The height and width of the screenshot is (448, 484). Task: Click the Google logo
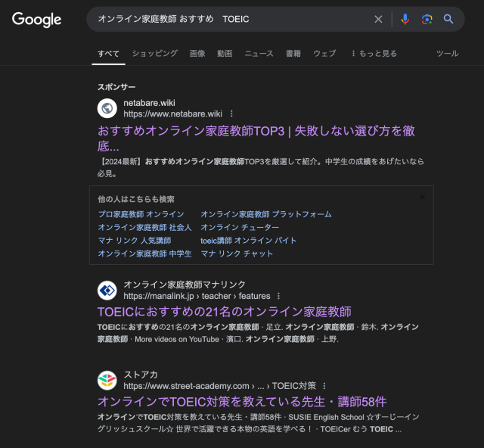point(36,20)
